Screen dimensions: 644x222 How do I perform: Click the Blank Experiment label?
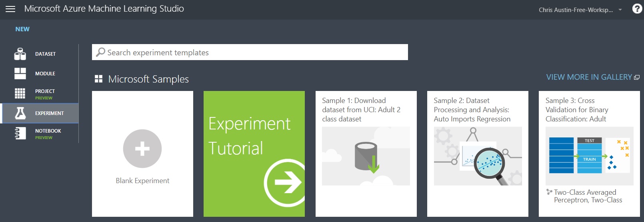(x=142, y=181)
